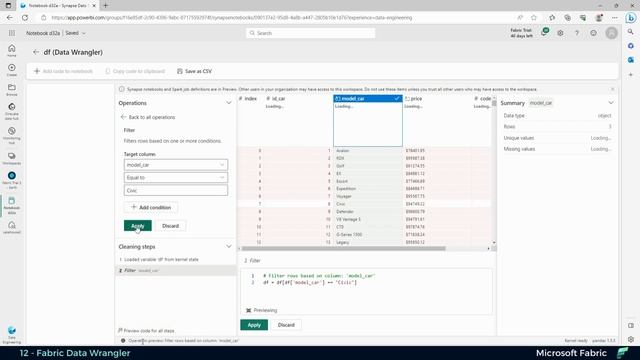This screenshot has width=640, height=360.
Task: Click the Save as CSV toolbar button
Action: click(x=195, y=71)
